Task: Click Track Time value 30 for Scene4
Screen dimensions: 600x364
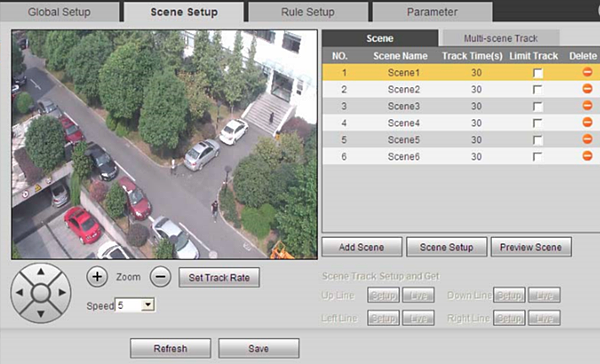Action: click(476, 123)
